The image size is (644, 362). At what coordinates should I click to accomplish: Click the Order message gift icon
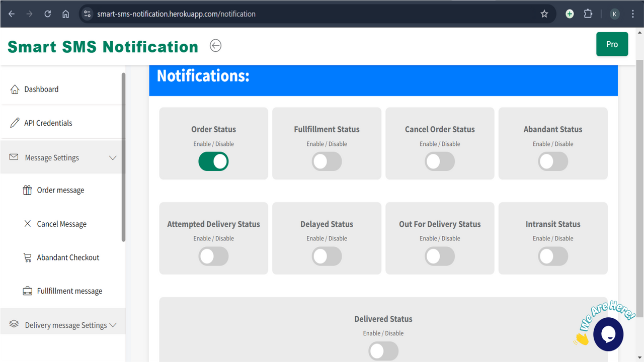click(x=27, y=190)
